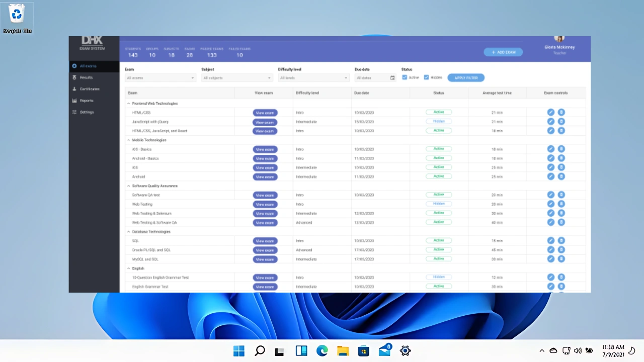Click the Add Exam button
This screenshot has height=362, width=644.
[503, 52]
